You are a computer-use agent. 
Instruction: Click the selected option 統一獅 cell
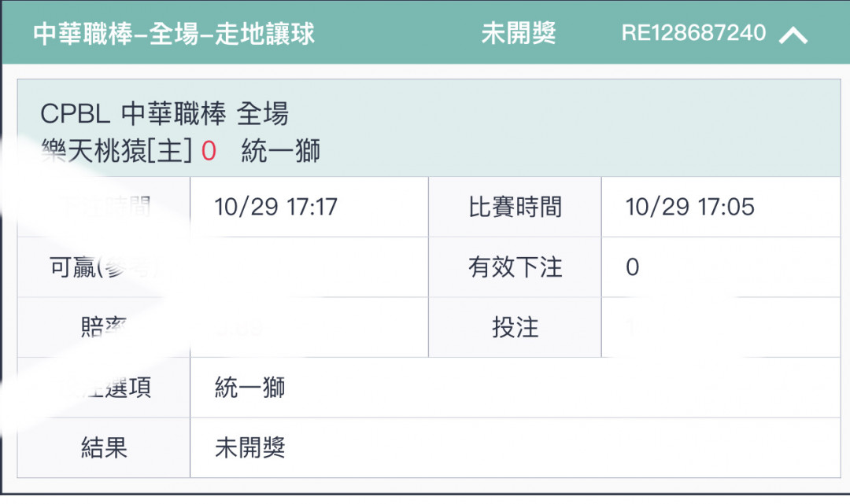point(515,388)
